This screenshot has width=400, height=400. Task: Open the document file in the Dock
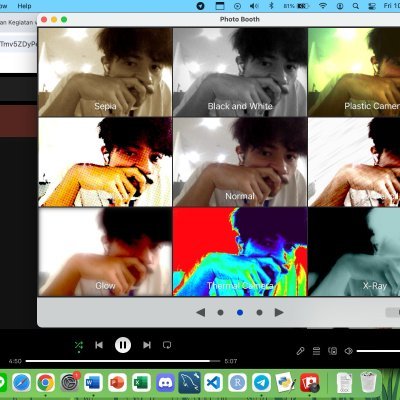(x=344, y=382)
